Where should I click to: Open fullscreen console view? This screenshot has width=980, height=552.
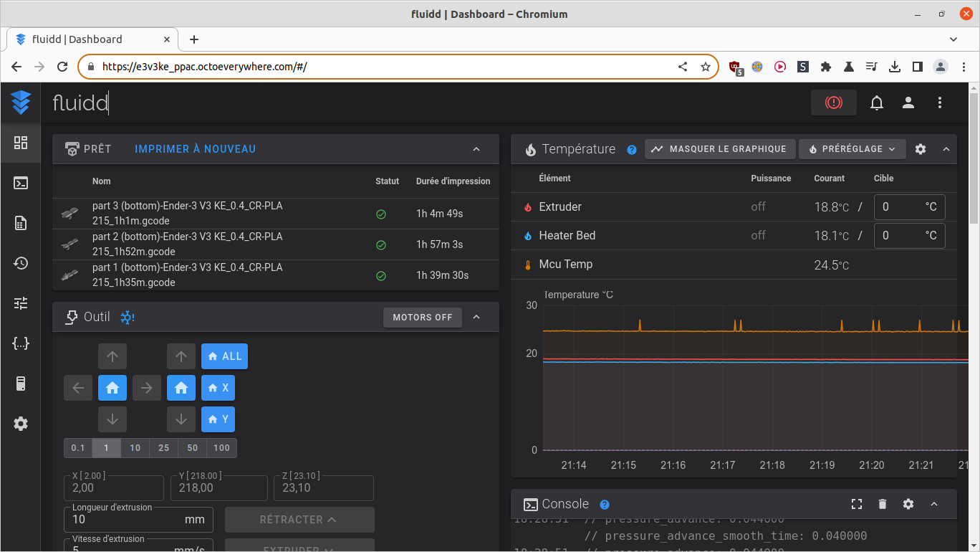coord(857,504)
